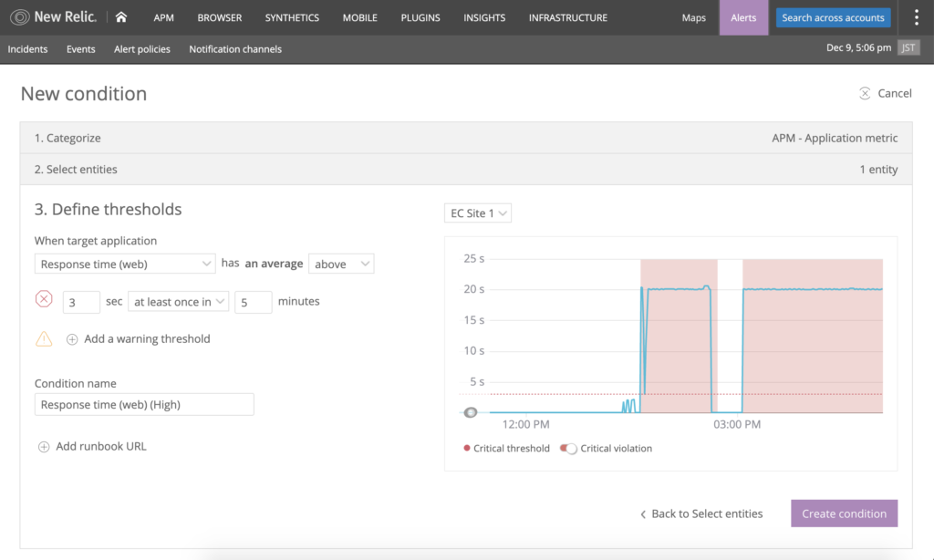934x560 pixels.
Task: Click the JST timezone badge
Action: [x=908, y=47]
